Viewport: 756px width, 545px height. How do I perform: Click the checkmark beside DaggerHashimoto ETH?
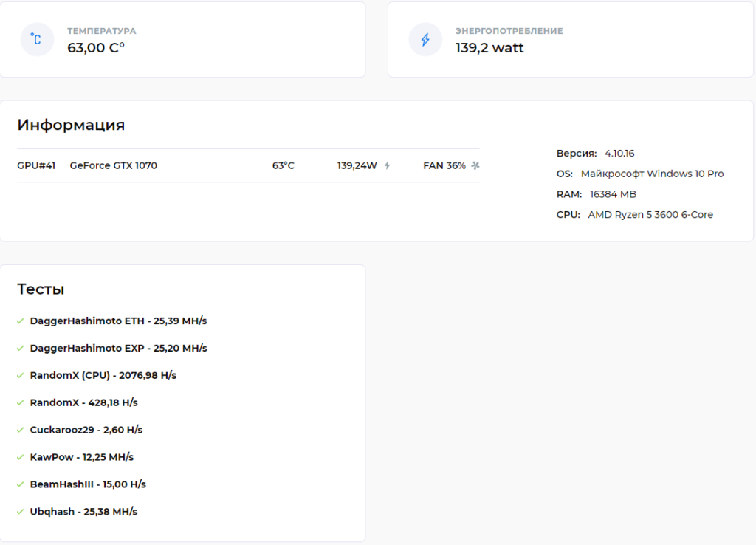20,321
